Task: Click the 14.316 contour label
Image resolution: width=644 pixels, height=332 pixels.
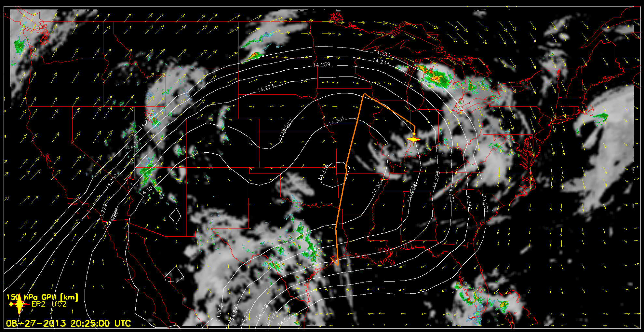Action: click(x=324, y=172)
